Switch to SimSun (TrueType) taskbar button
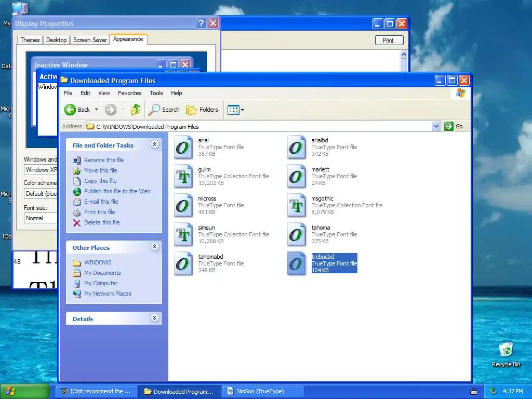 click(x=263, y=391)
